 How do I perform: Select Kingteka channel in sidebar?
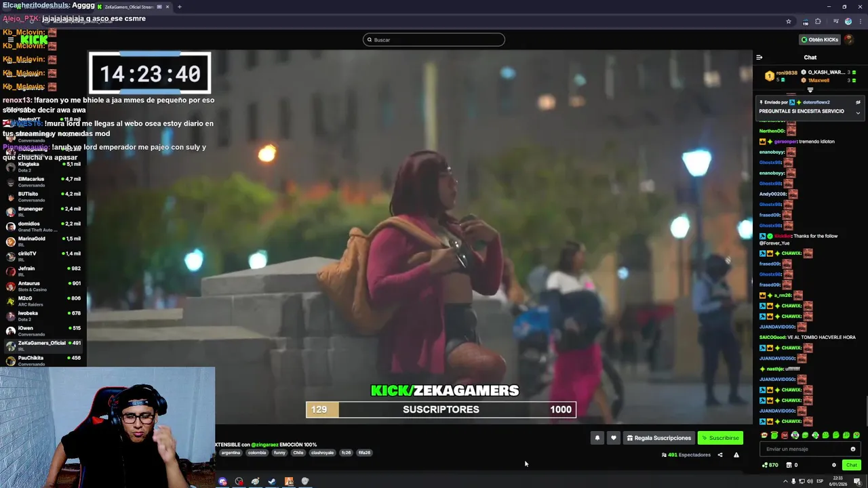[x=43, y=167]
